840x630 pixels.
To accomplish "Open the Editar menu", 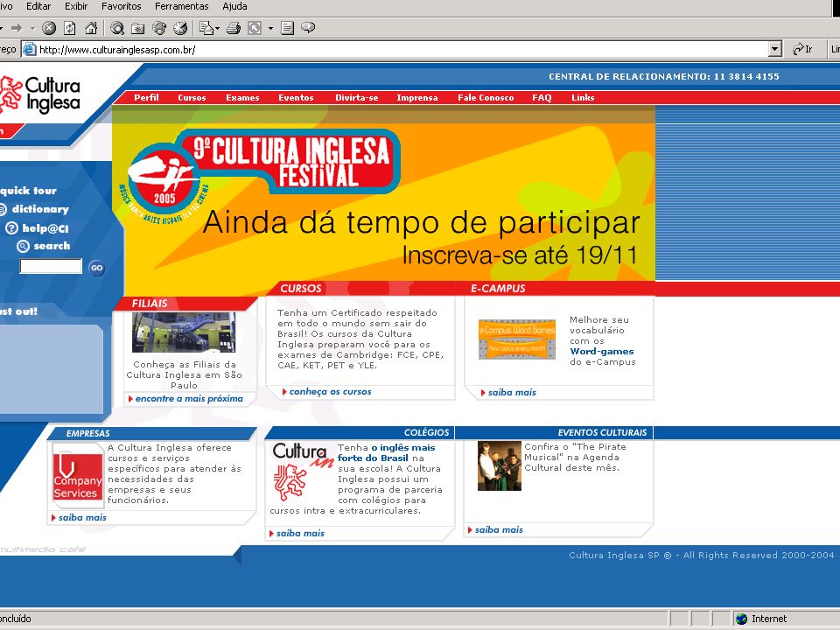I will pos(38,6).
